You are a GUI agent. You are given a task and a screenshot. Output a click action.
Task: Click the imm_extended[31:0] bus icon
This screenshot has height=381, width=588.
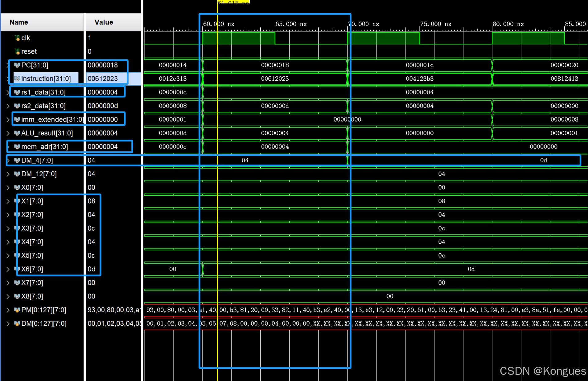[x=17, y=120]
